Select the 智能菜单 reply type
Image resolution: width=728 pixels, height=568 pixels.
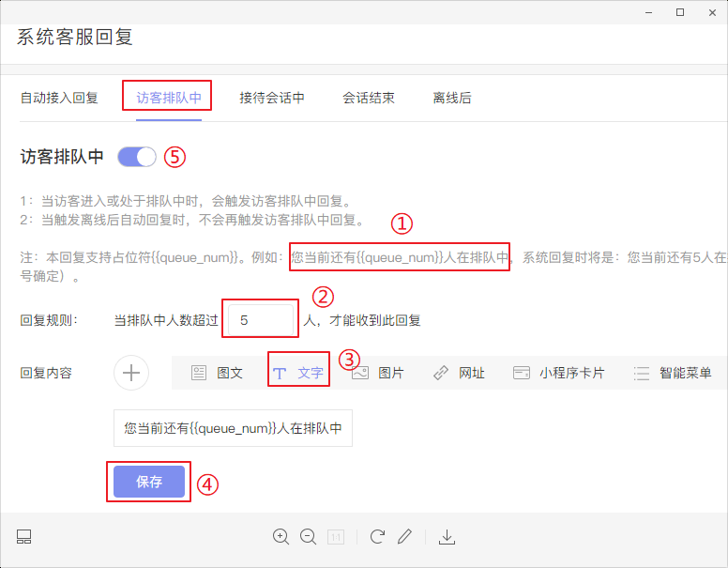(x=673, y=373)
